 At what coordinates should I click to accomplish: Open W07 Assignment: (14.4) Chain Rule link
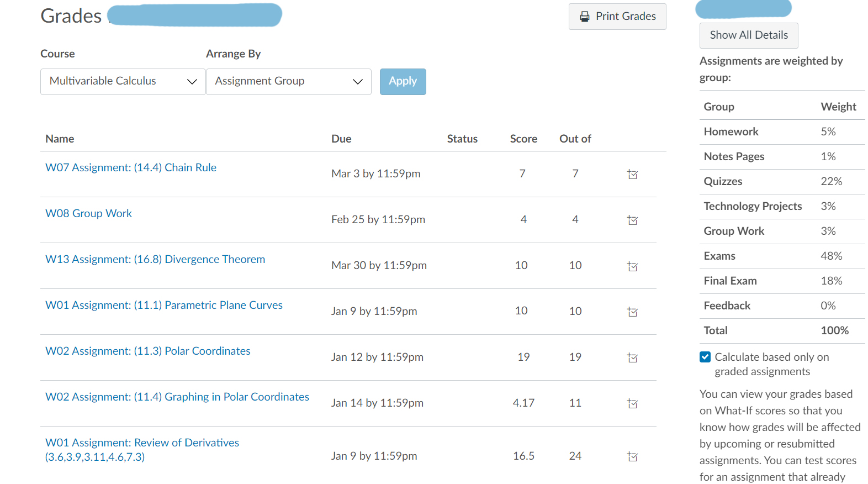tap(131, 167)
